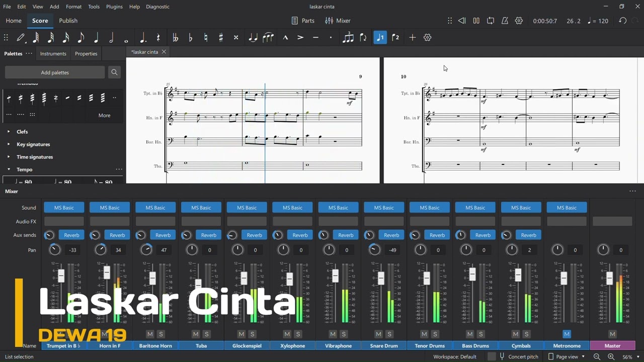Unmute the Metronome channel
The height and width of the screenshot is (362, 644).
tap(567, 334)
